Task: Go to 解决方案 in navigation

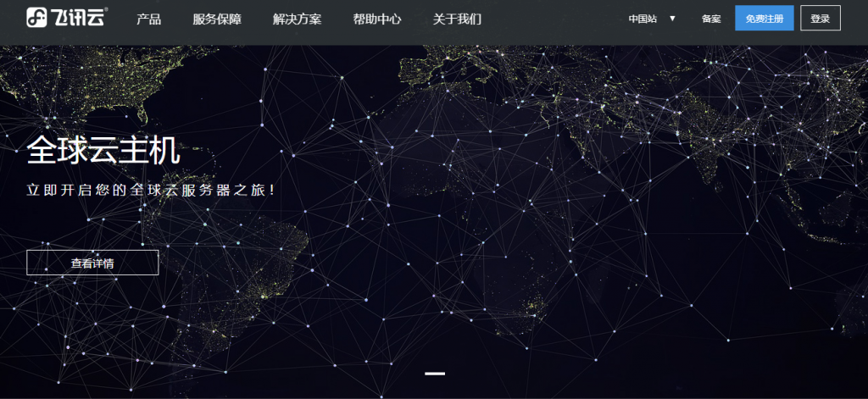Action: [x=297, y=19]
